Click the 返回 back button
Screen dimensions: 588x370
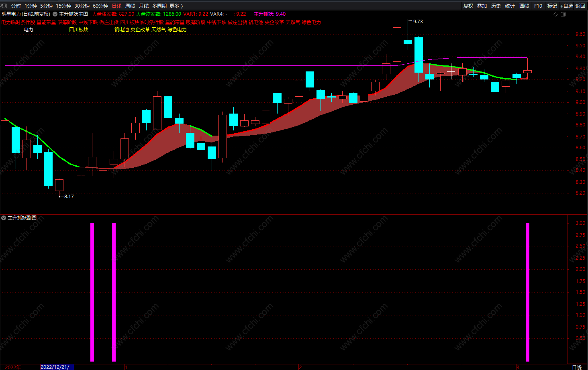coord(580,6)
